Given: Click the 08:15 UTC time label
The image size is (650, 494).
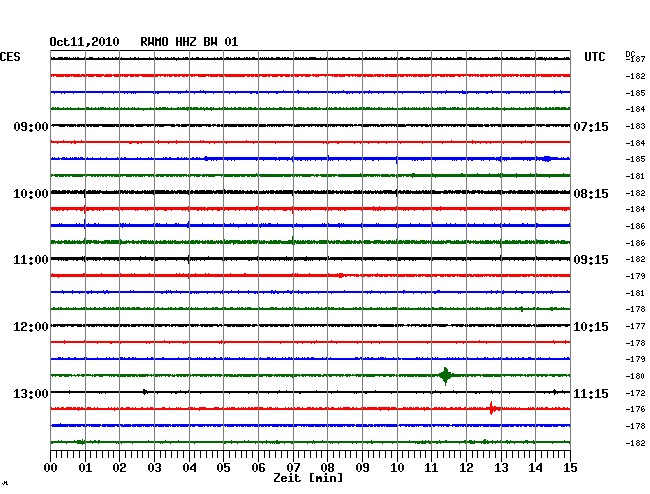Looking at the screenshot, I should pos(591,194).
